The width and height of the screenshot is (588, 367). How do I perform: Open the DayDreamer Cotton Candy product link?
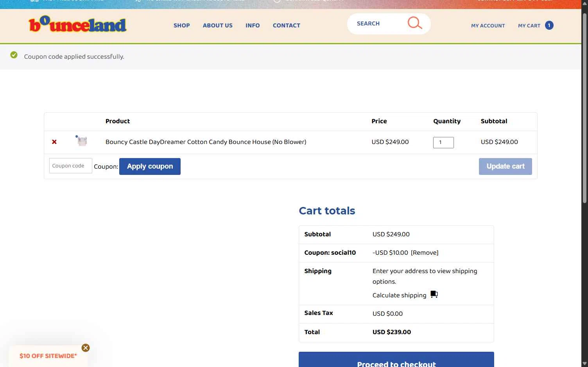(206, 142)
